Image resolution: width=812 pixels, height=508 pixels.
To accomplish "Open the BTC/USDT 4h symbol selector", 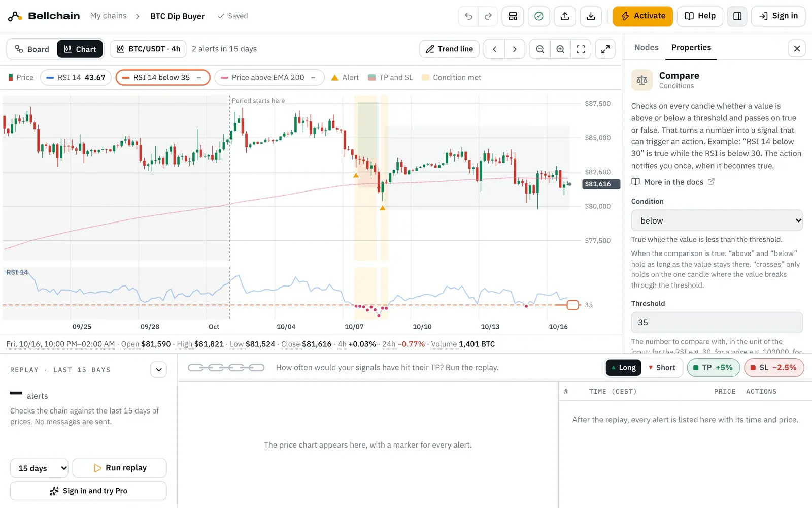I will coord(148,49).
